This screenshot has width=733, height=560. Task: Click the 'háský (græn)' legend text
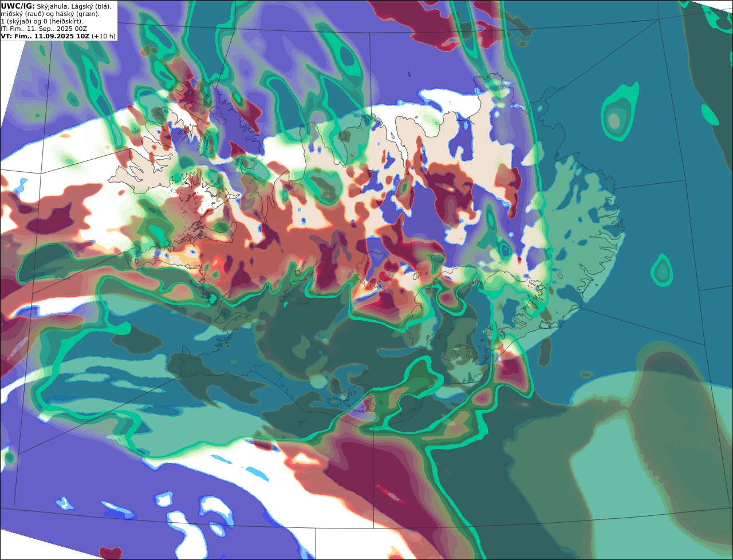[77, 14]
